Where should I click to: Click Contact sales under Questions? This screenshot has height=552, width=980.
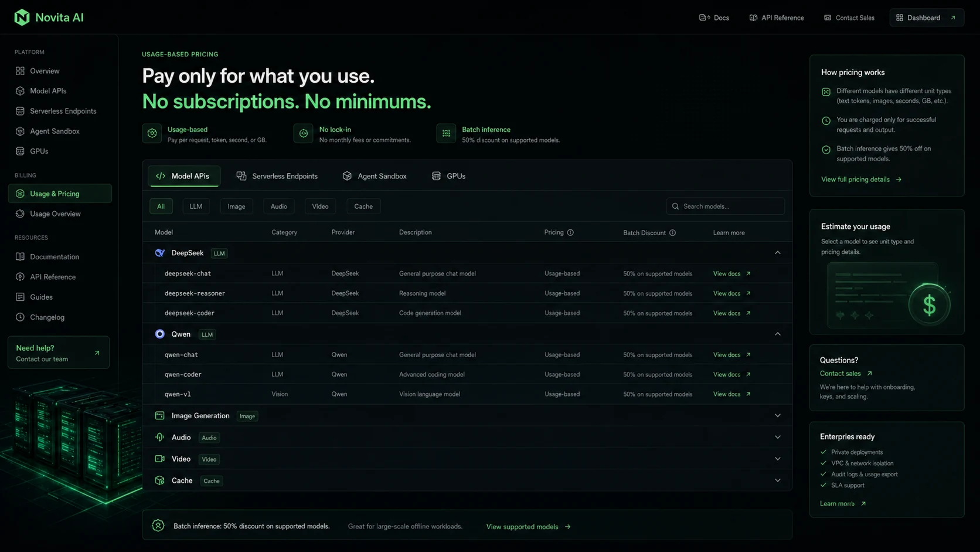click(846, 374)
